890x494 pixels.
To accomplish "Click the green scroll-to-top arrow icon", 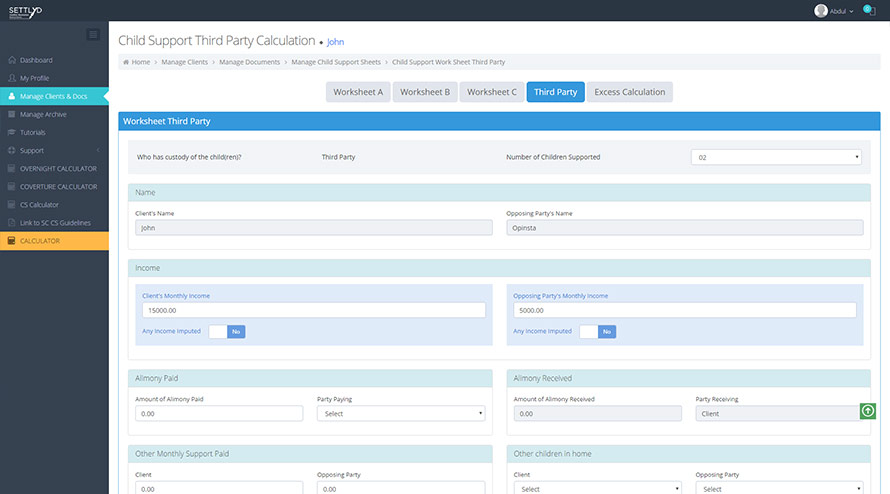I will click(x=867, y=410).
